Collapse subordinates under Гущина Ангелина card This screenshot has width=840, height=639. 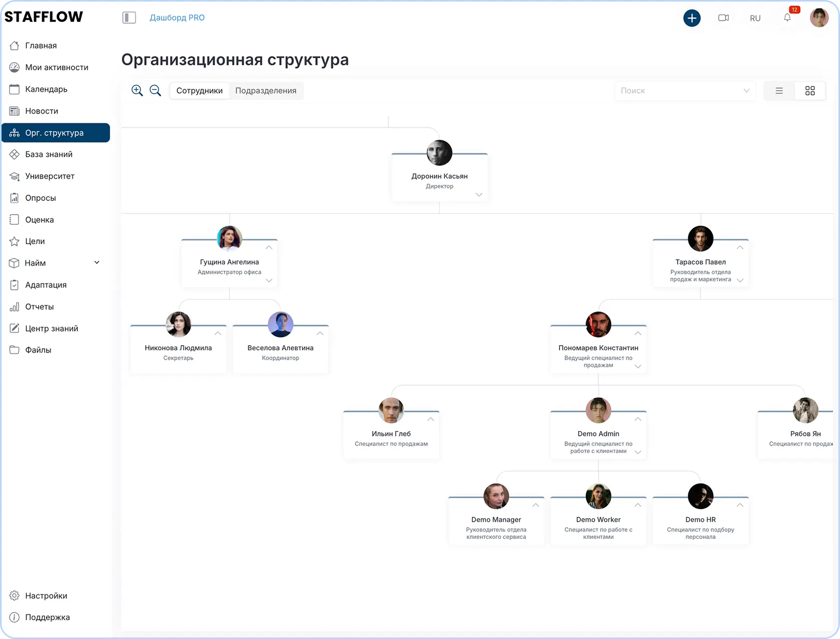(x=269, y=280)
